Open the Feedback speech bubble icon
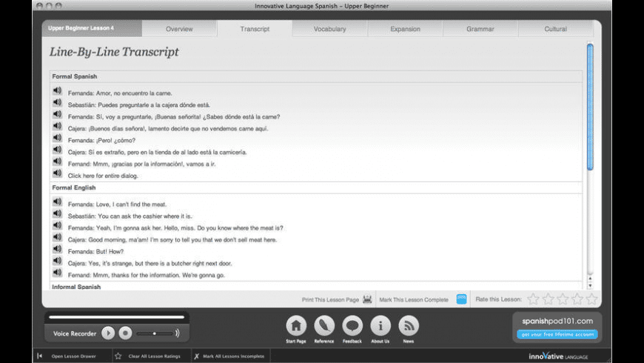This screenshot has width=644, height=363. point(352,326)
